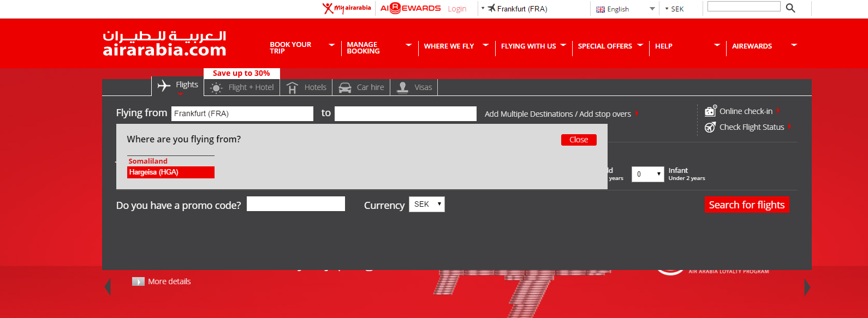868x318 pixels.
Task: Click the Car hire car icon
Action: pyautogui.click(x=345, y=87)
